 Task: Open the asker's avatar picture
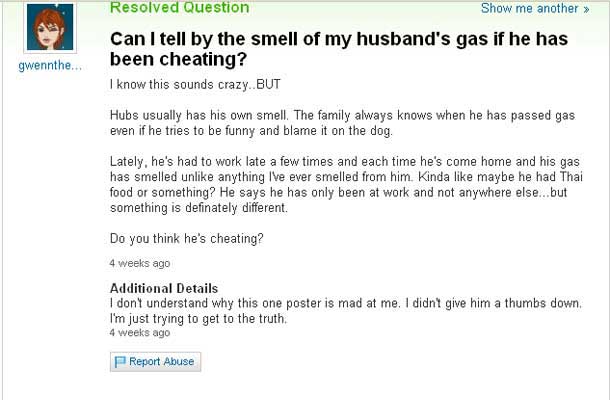tap(49, 30)
